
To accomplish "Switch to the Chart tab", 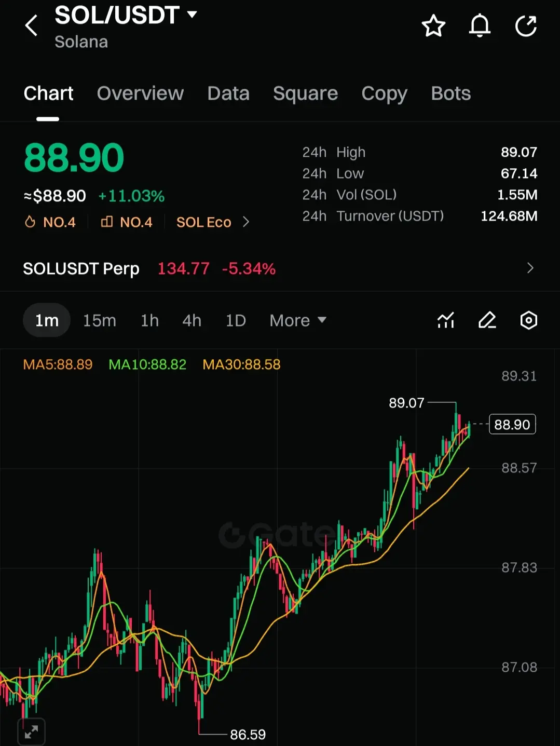I will pos(48,93).
